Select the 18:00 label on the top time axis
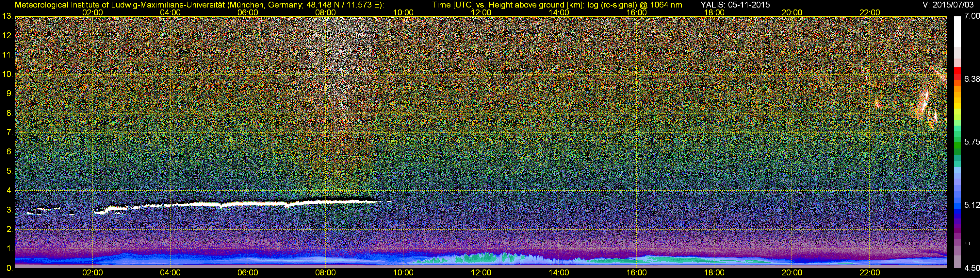The width and height of the screenshot is (980, 278). (714, 12)
